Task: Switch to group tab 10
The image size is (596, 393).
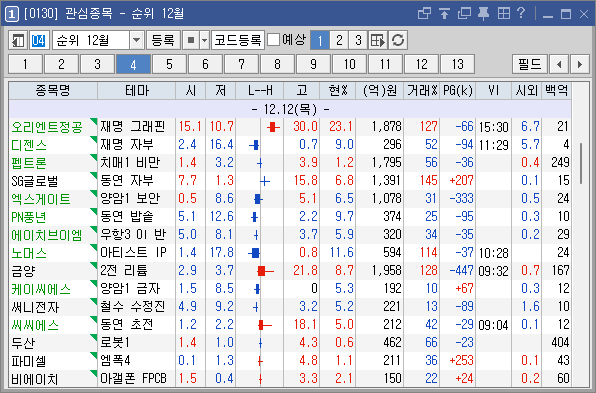Action: coord(349,64)
